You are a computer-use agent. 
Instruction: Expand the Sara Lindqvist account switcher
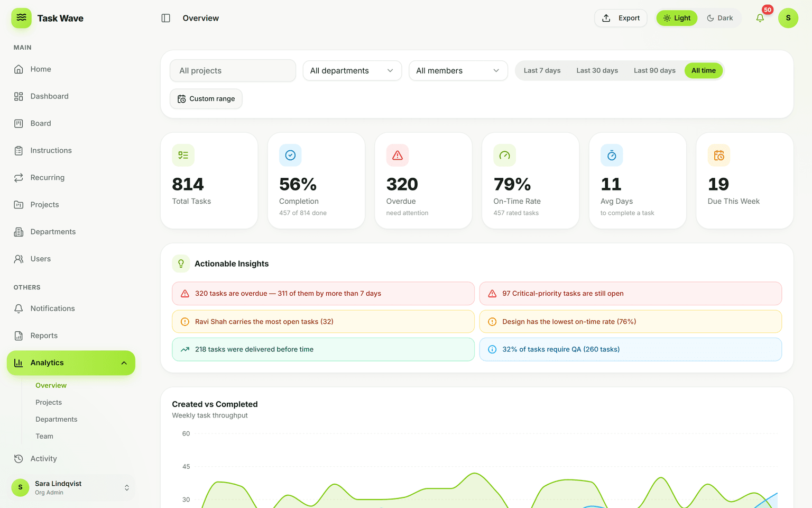point(126,488)
